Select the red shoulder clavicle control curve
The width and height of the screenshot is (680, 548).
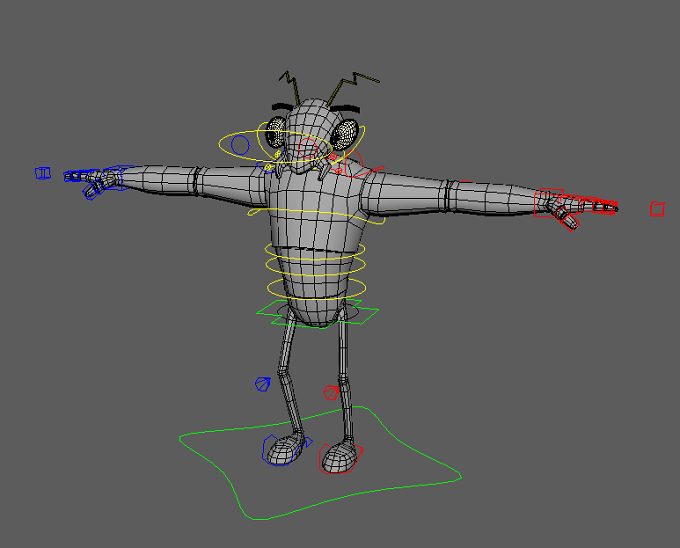click(x=362, y=163)
